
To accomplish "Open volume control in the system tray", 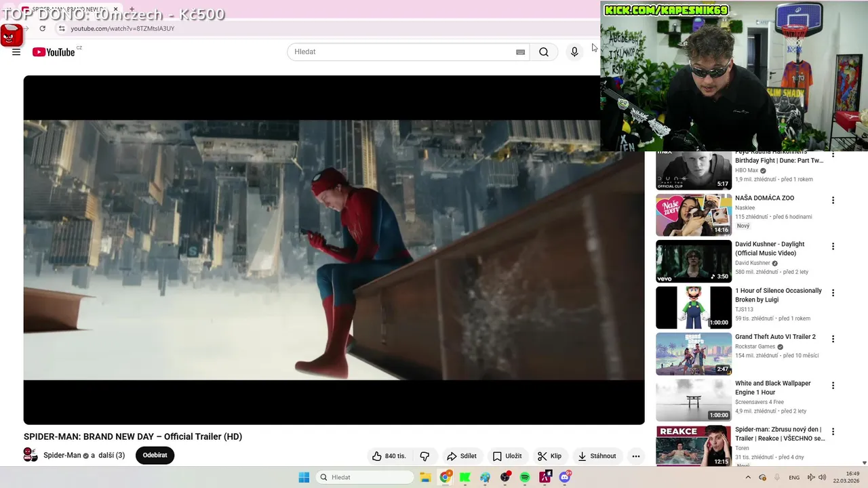I will 823,477.
